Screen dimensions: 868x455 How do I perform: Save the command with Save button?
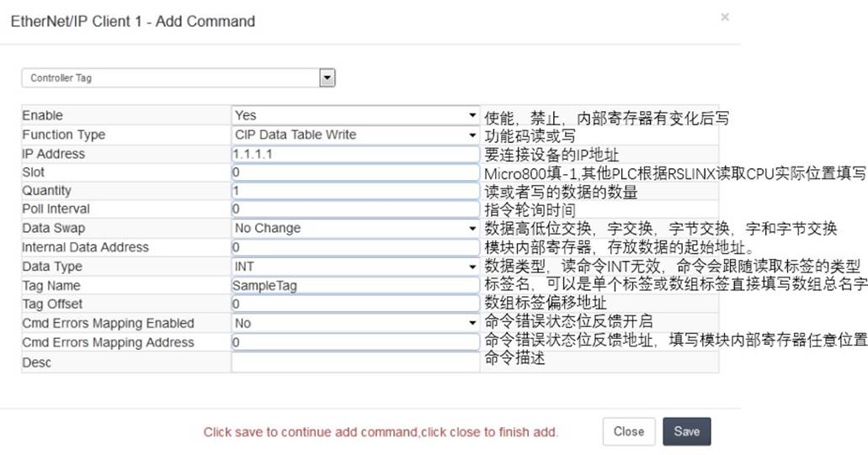686,431
